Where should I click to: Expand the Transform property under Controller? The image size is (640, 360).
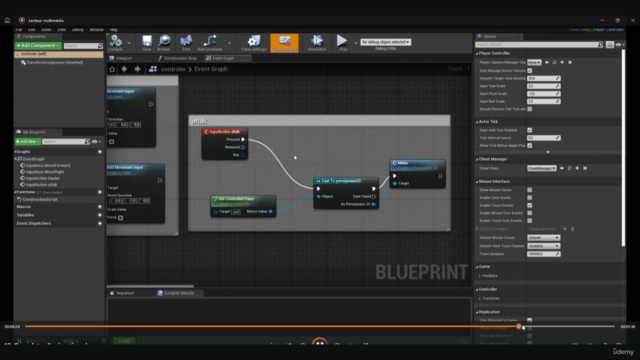480,299
